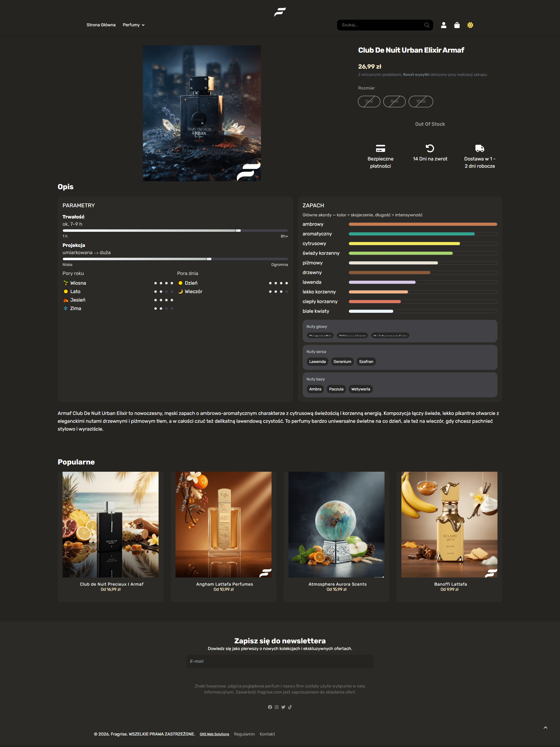
Task: Click the Nuty bazy label
Action: (x=316, y=379)
